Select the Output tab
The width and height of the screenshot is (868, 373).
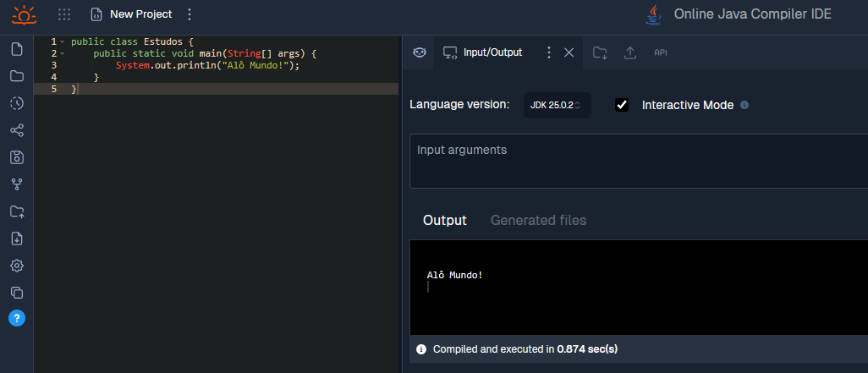444,220
